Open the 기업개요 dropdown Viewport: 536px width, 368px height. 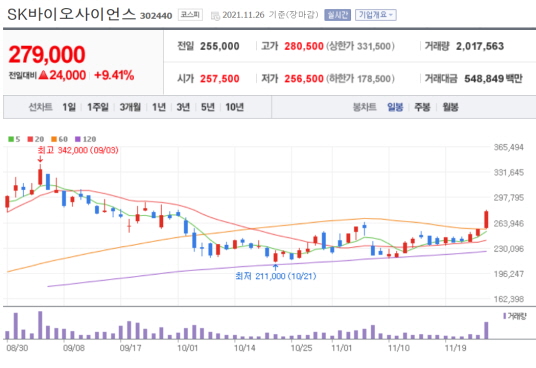pyautogui.click(x=376, y=15)
